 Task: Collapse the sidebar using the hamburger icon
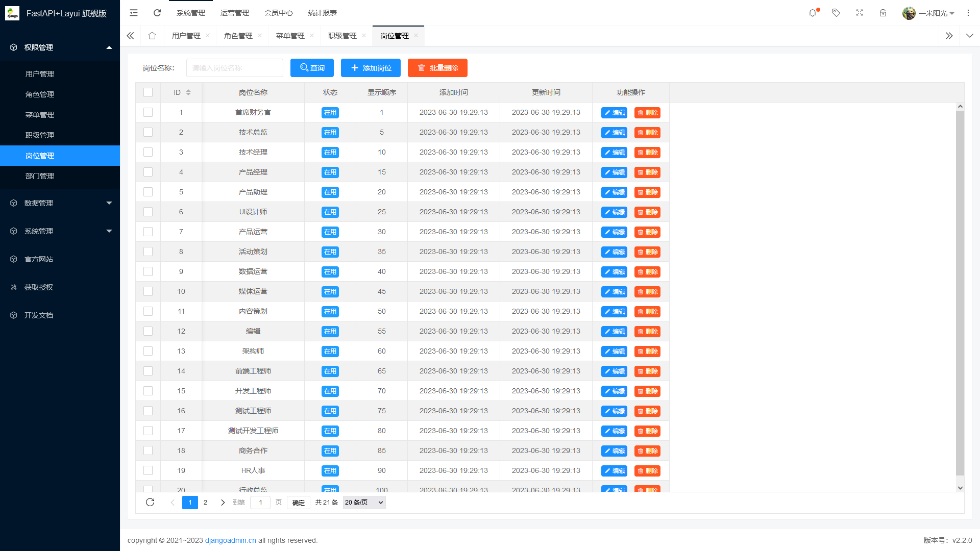pyautogui.click(x=133, y=13)
